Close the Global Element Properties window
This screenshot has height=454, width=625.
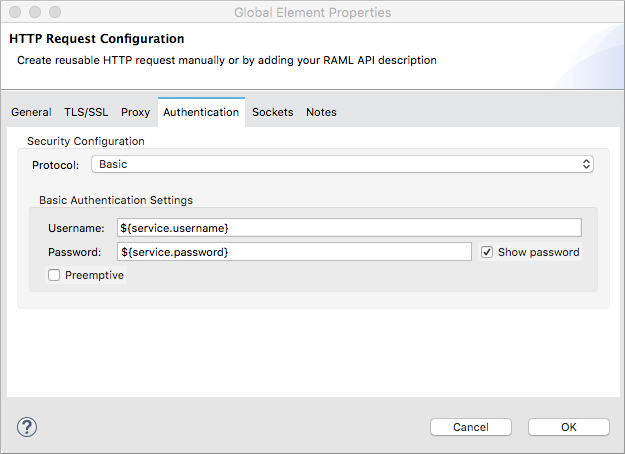[x=13, y=12]
